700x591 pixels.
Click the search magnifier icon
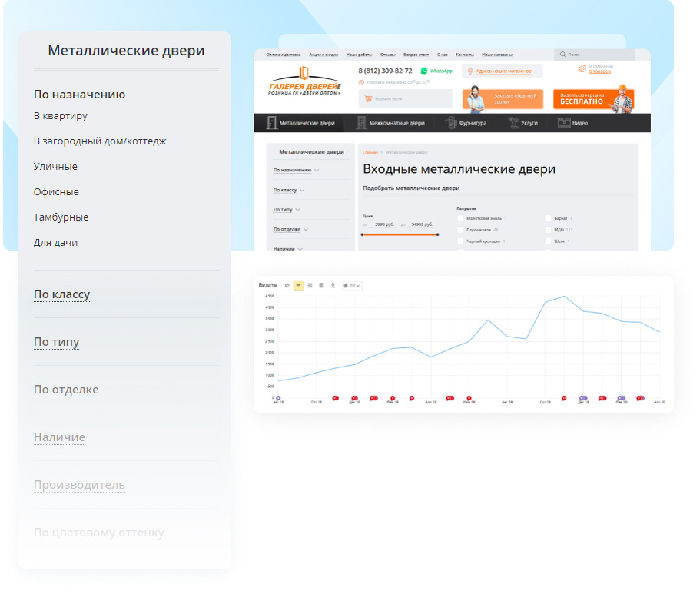(562, 55)
